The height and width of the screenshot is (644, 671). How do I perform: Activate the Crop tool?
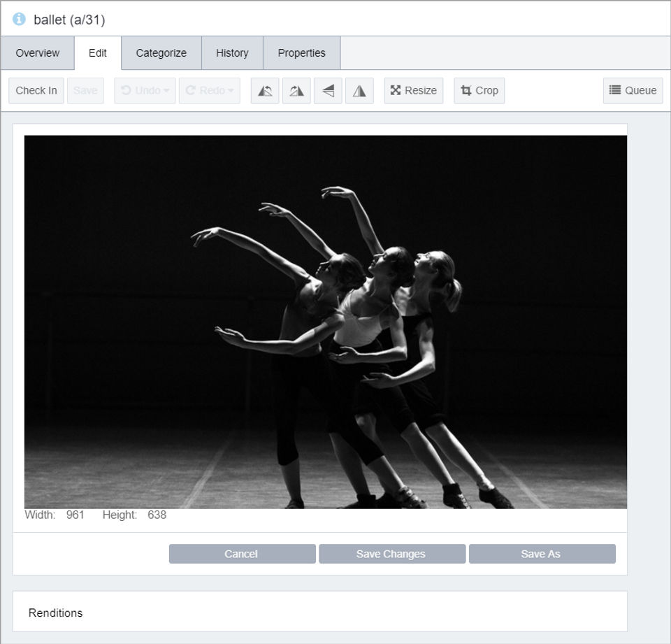(479, 91)
